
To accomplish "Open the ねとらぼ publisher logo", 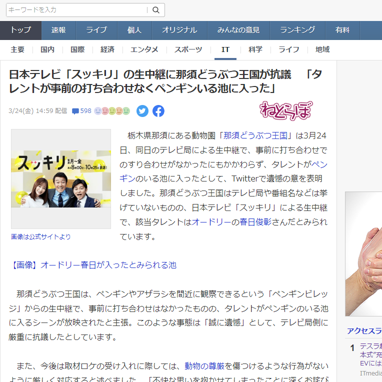I will [286, 110].
